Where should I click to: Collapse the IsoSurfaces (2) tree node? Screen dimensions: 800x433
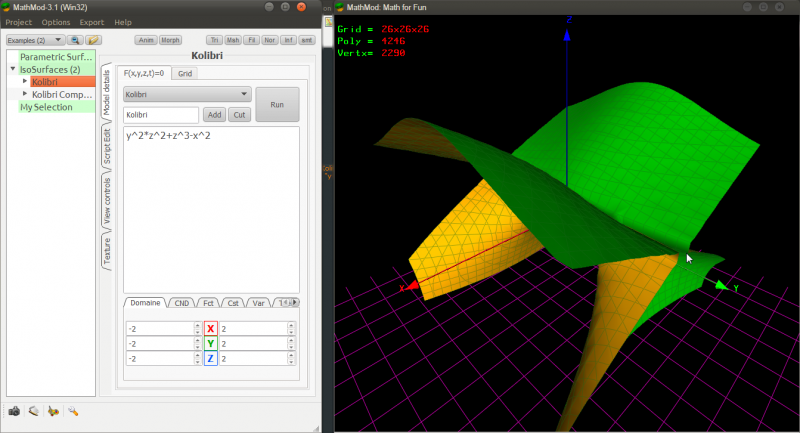coord(13,69)
